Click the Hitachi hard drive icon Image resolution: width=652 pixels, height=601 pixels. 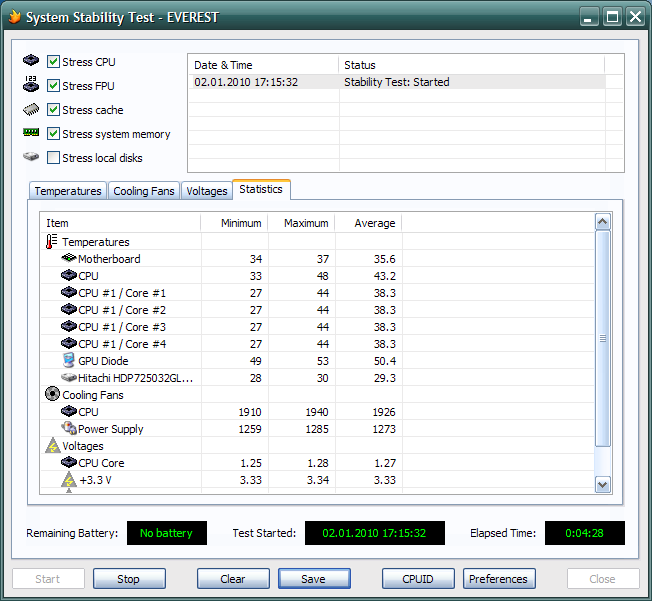coord(69,378)
